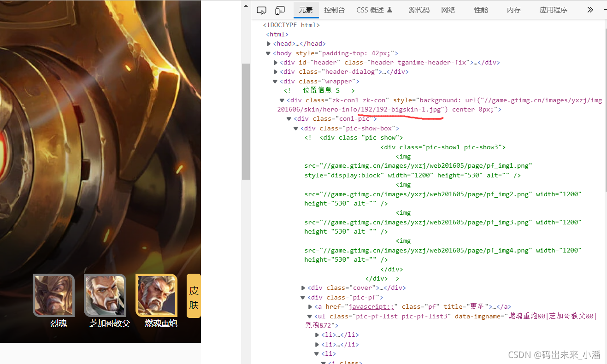Select the 燃魂重炮 skin thumbnail
This screenshot has height=364, width=607.
[x=156, y=295]
